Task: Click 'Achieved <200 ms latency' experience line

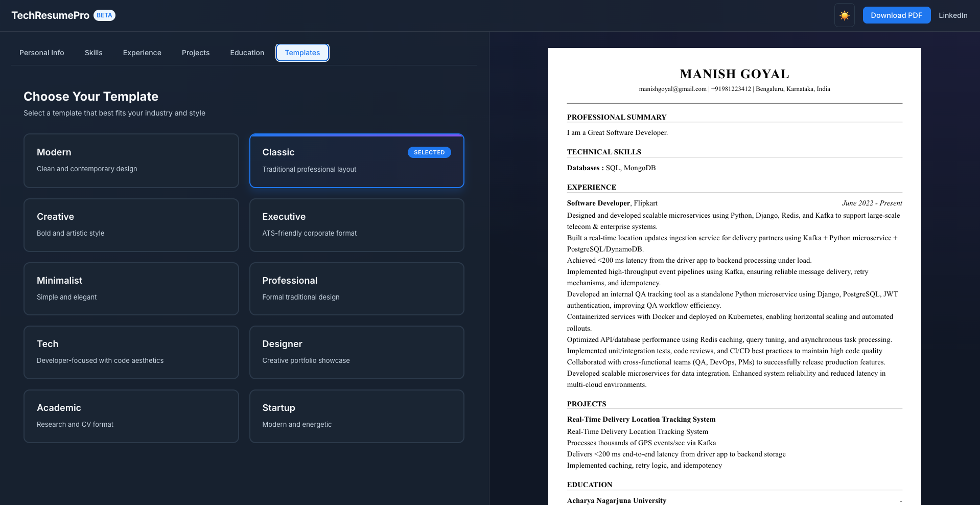Action: pos(689,260)
